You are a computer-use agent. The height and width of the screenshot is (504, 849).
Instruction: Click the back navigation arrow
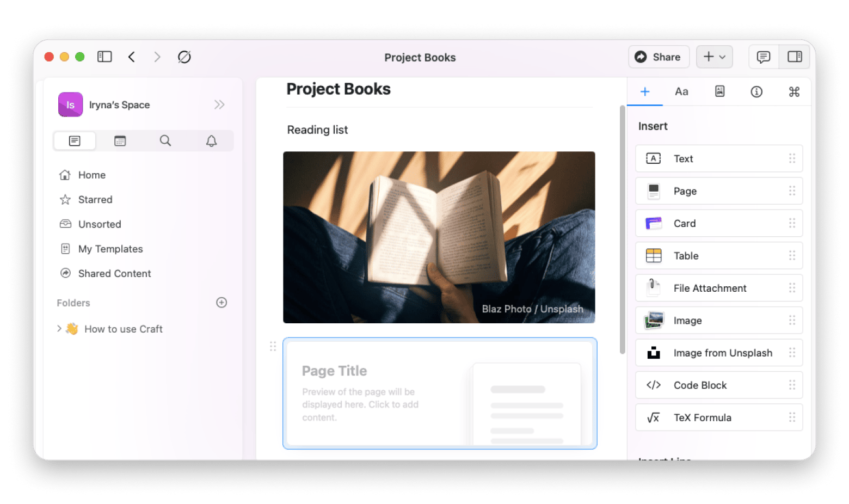pos(131,57)
